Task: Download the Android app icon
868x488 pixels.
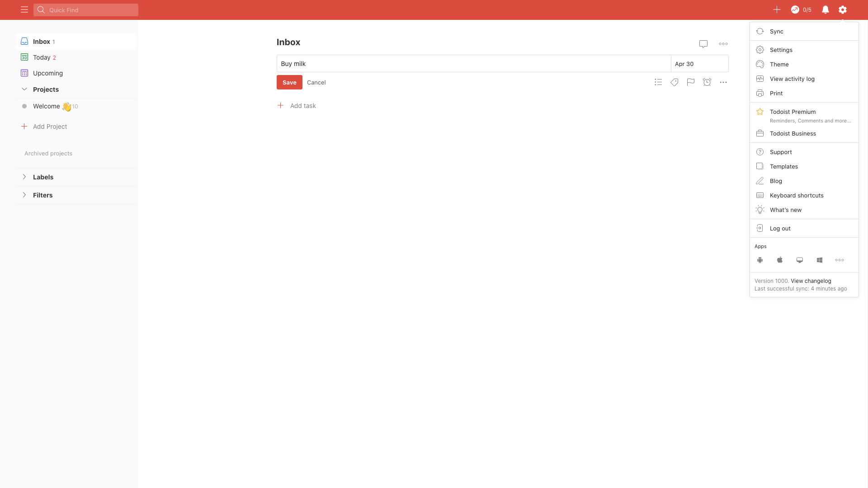Action: click(x=760, y=260)
